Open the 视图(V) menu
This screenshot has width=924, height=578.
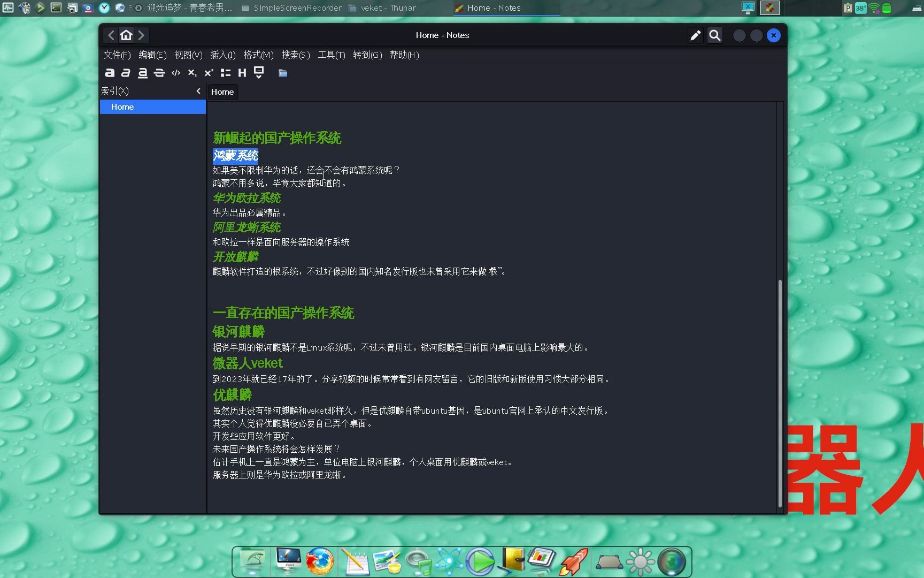pyautogui.click(x=188, y=55)
